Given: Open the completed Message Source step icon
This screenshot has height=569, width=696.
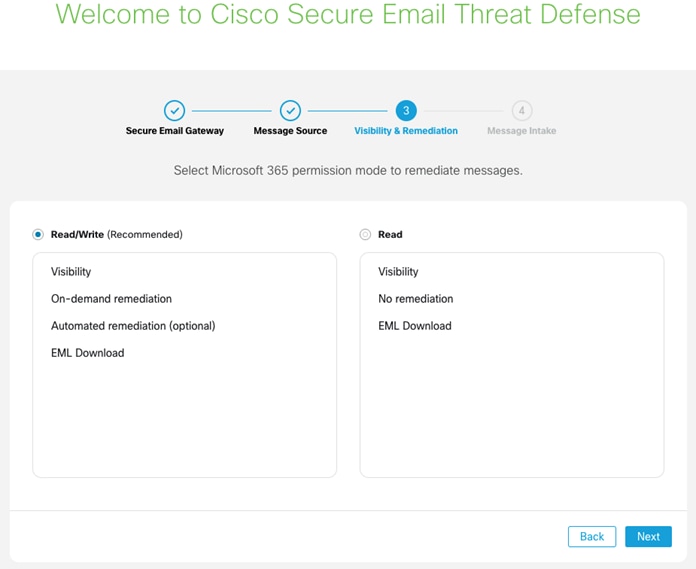Looking at the screenshot, I should (290, 111).
